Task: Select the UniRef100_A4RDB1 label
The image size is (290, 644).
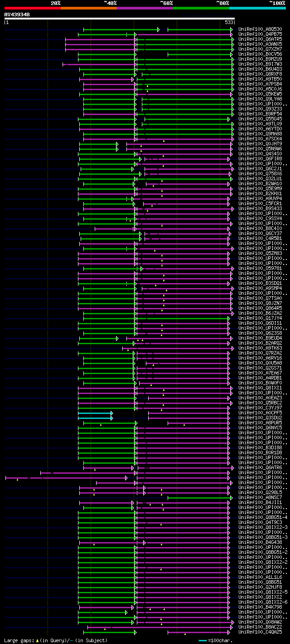Action: tap(260, 378)
